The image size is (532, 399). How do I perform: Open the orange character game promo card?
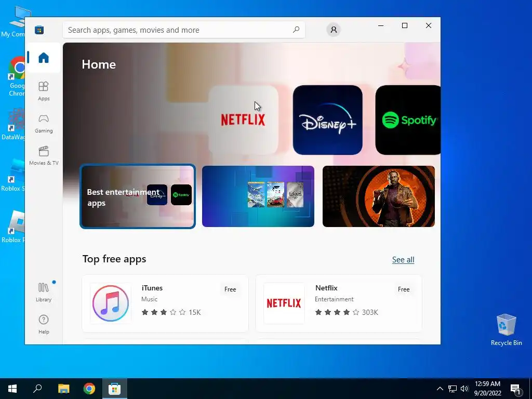tap(378, 196)
